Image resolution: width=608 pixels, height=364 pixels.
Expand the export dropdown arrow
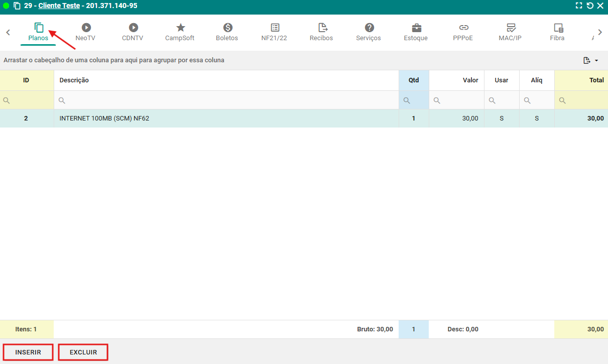pyautogui.click(x=596, y=61)
